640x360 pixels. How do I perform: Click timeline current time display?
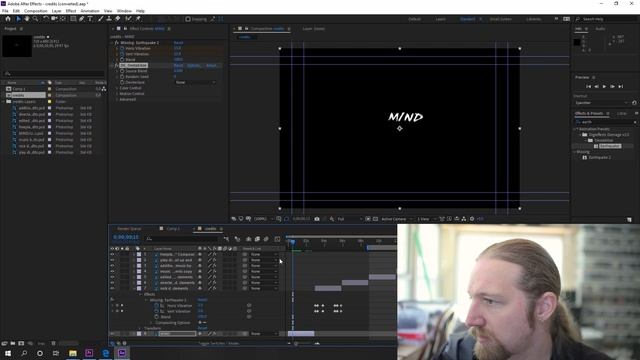(126, 237)
